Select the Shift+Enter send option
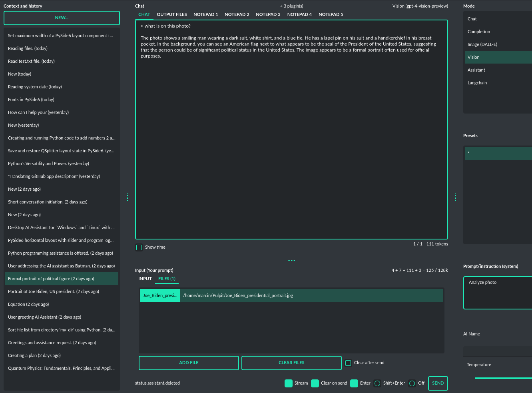The width and height of the screenshot is (532, 393). coord(377,383)
